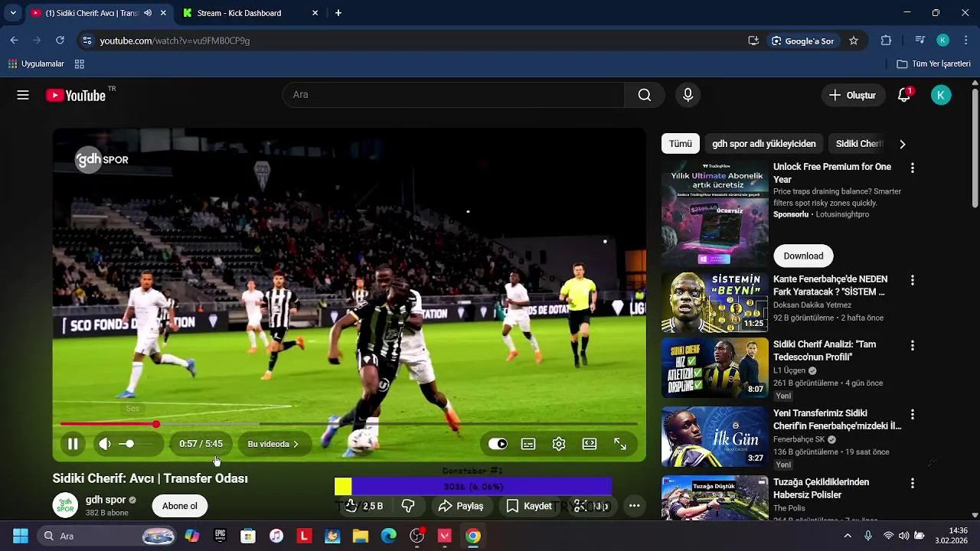
Task: Open the 'İlk Gün' Fenerbahçe SK thumbnail
Action: coord(714,437)
